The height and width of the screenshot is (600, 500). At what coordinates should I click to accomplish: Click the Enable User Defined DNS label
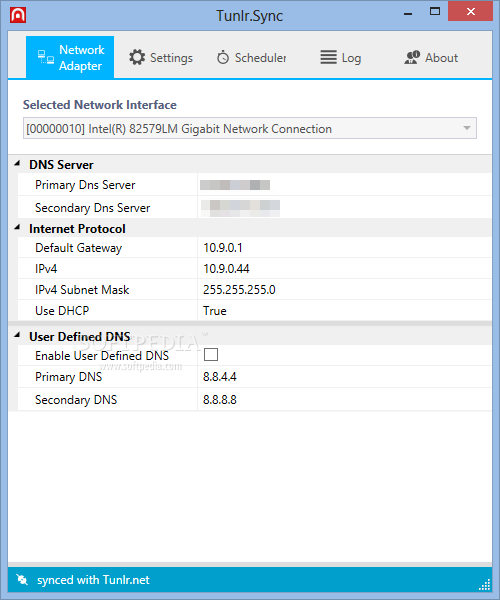click(x=102, y=355)
